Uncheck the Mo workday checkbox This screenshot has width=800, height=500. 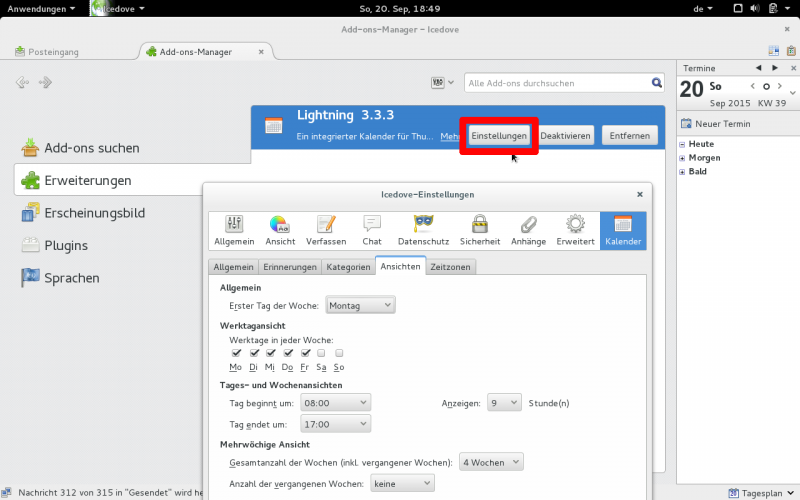236,353
